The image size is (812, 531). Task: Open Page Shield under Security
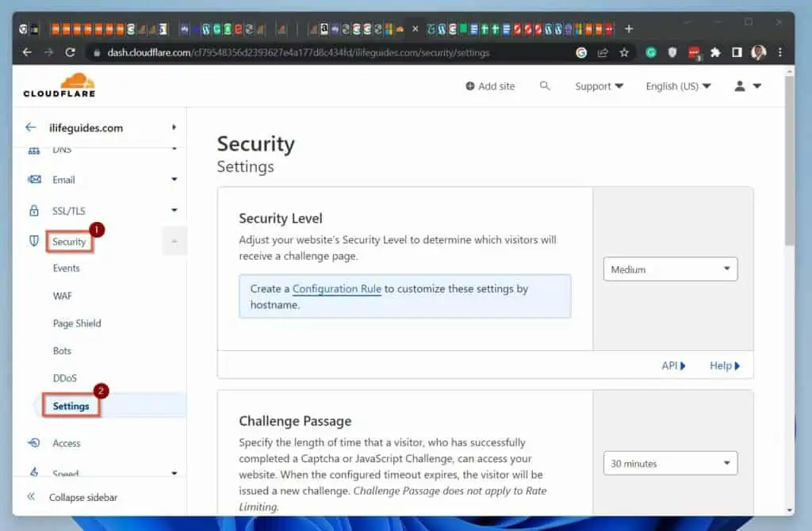(x=77, y=323)
